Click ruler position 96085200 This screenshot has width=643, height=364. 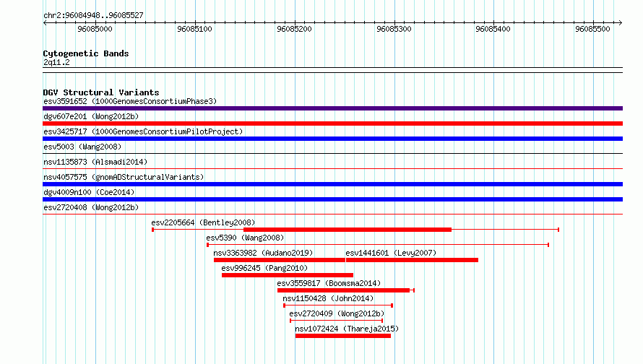point(294,29)
